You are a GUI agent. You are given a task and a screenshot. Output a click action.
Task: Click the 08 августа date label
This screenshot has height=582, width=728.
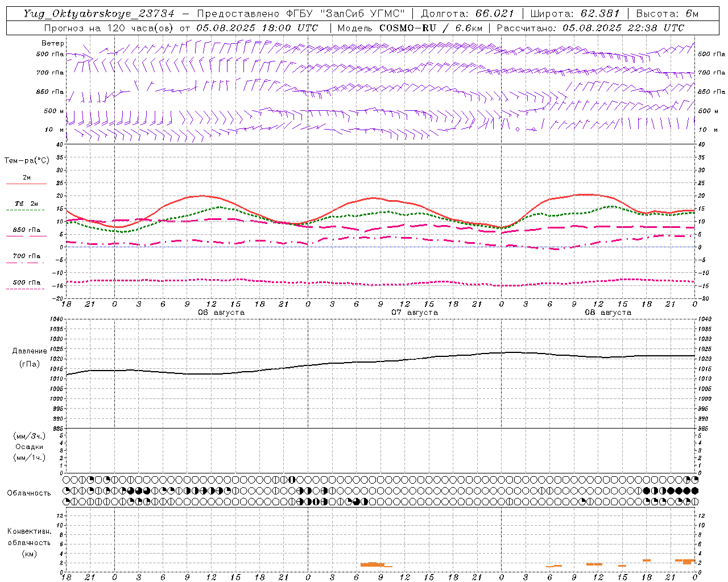(x=608, y=313)
